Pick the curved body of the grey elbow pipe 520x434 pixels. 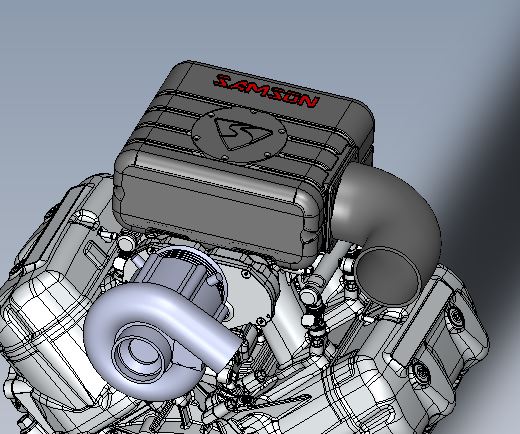[x=397, y=207]
